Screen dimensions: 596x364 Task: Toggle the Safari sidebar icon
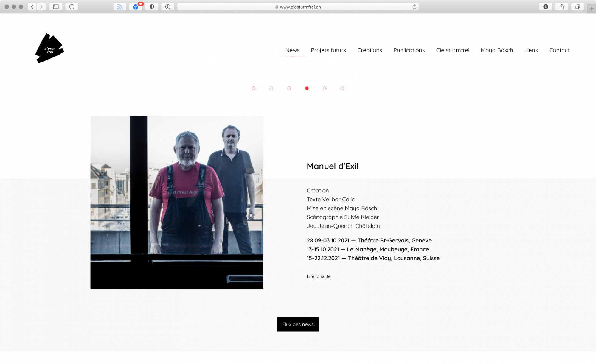click(x=56, y=7)
